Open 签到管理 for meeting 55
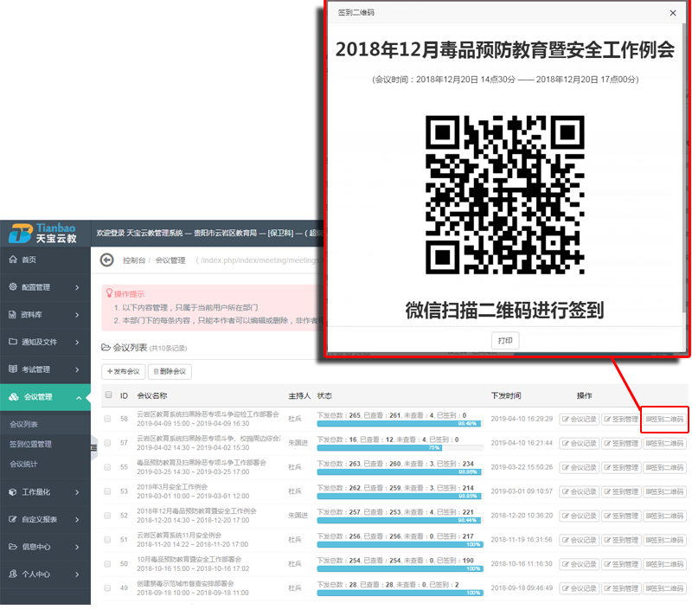692x616 pixels. [621, 468]
